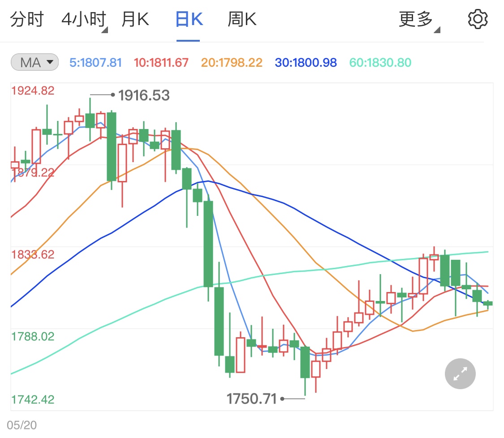The image size is (504, 438).
Task: Click the fullscreen expand icon on the chart
Action: 460,373
